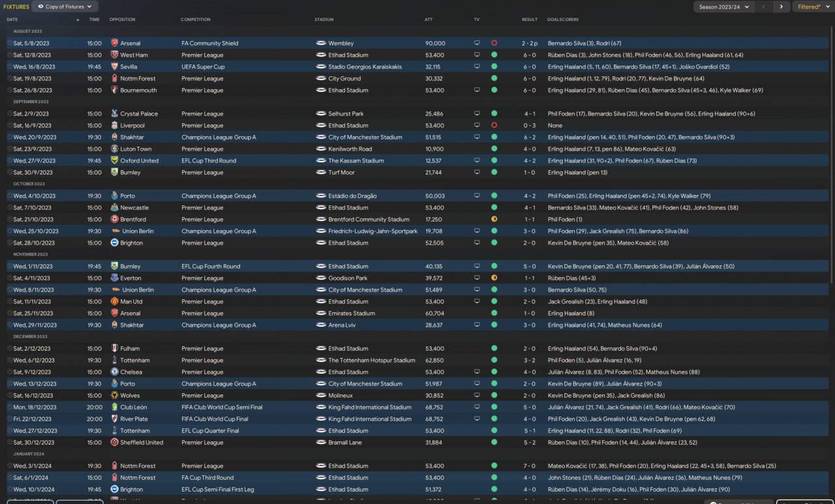
Task: Tick the selection circle for Wed, 4/10/2023
Action: [10, 196]
